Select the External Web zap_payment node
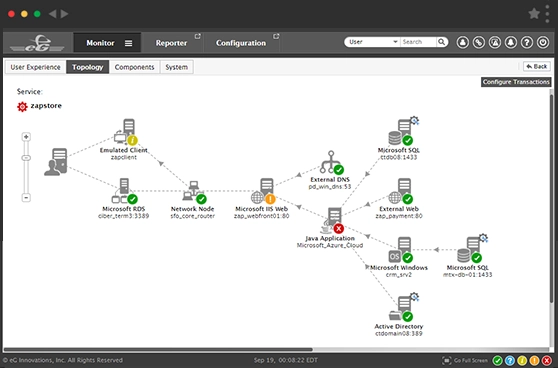 401,191
